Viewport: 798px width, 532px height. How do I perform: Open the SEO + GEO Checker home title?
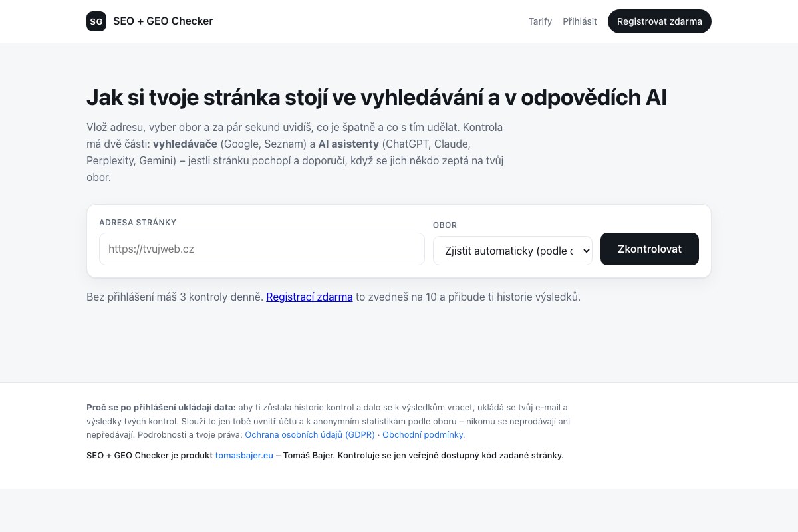163,21
